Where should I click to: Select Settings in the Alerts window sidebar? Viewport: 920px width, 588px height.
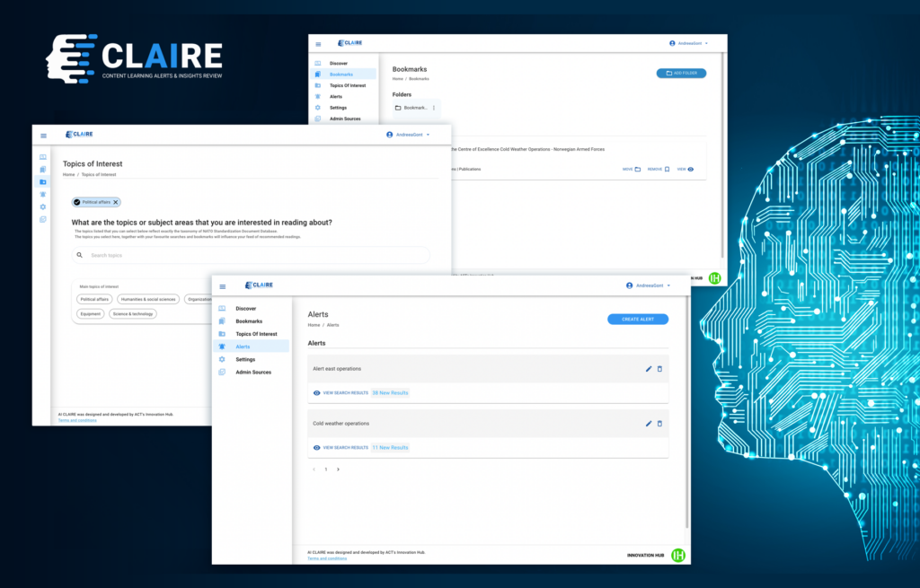tap(245, 359)
